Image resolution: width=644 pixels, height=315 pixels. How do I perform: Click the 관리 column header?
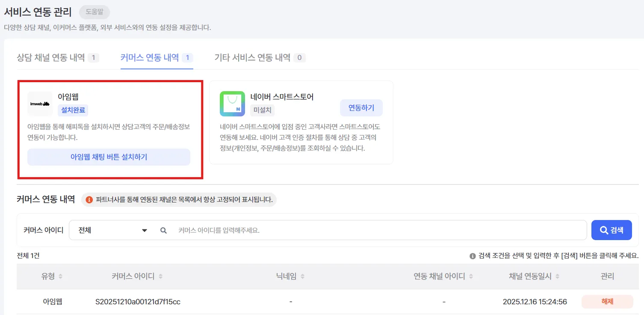[607, 276]
